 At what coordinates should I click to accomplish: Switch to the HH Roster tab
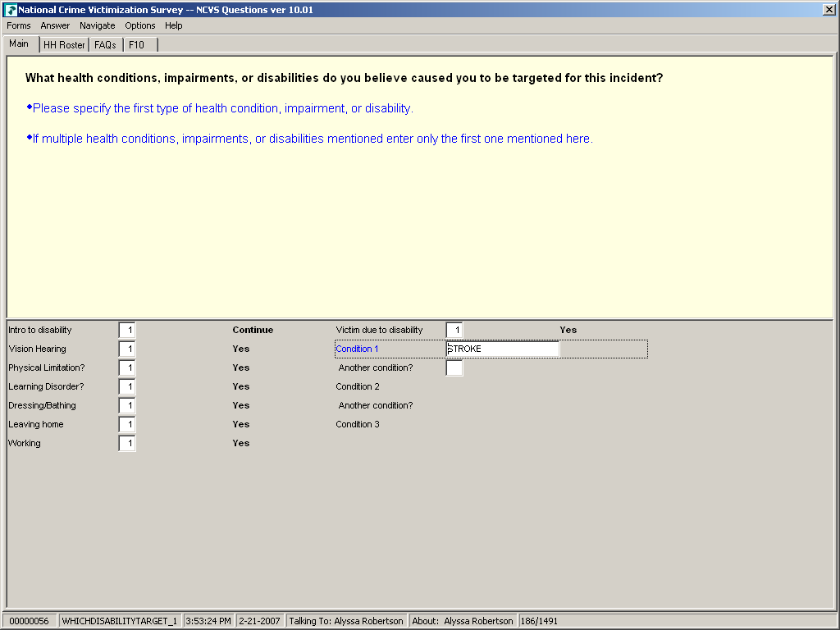[x=64, y=45]
